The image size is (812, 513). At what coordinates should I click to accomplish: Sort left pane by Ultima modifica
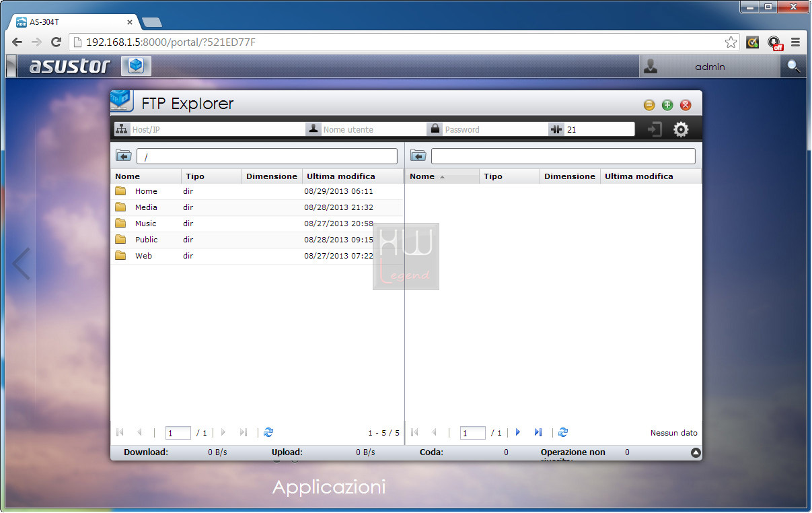pyautogui.click(x=353, y=176)
